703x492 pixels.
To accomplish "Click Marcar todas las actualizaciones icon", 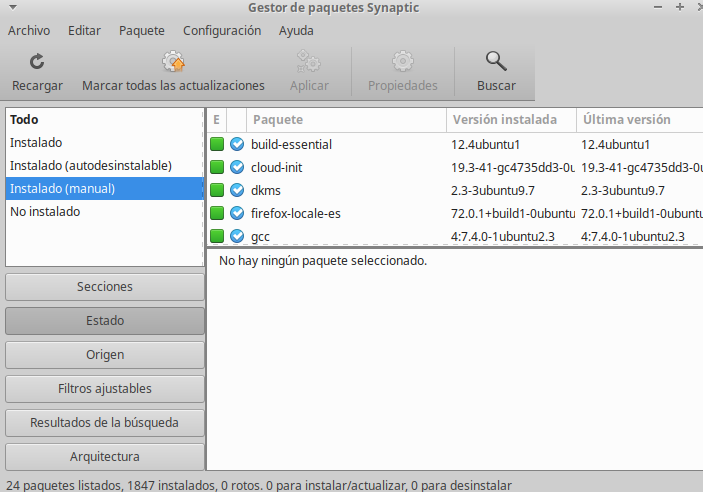I will point(174,61).
